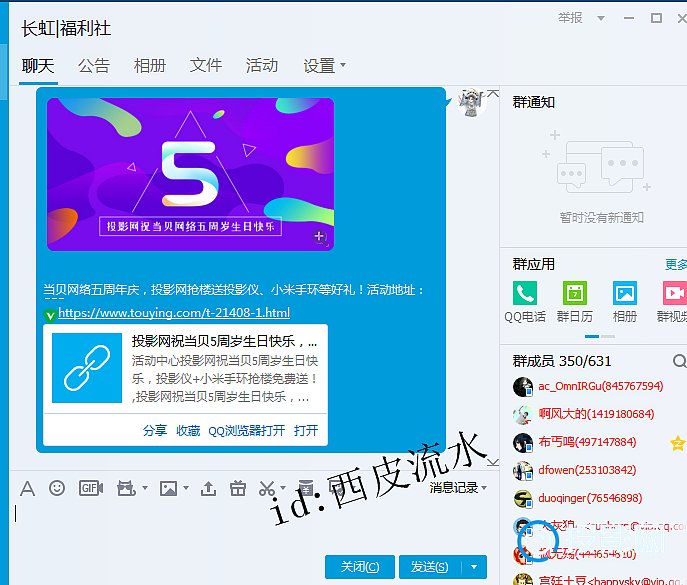The width and height of the screenshot is (687, 585).
Task: Switch to the 公告 tab
Action: point(94,65)
